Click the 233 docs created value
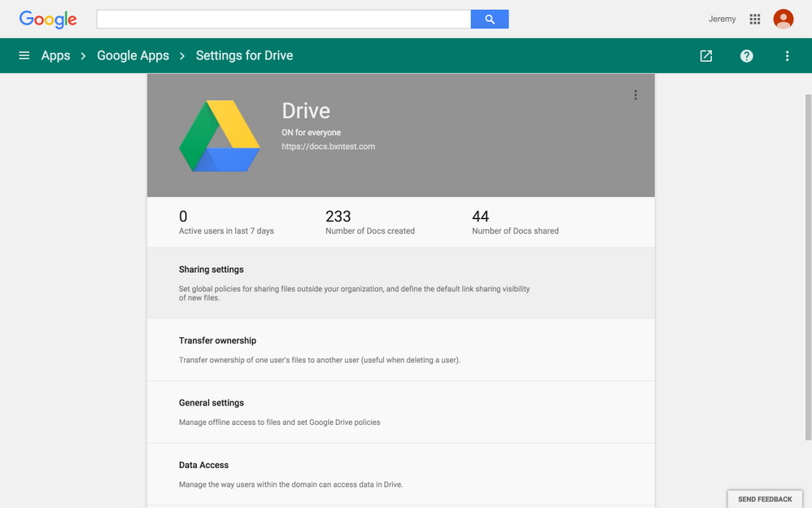Image resolution: width=812 pixels, height=508 pixels. pos(338,217)
